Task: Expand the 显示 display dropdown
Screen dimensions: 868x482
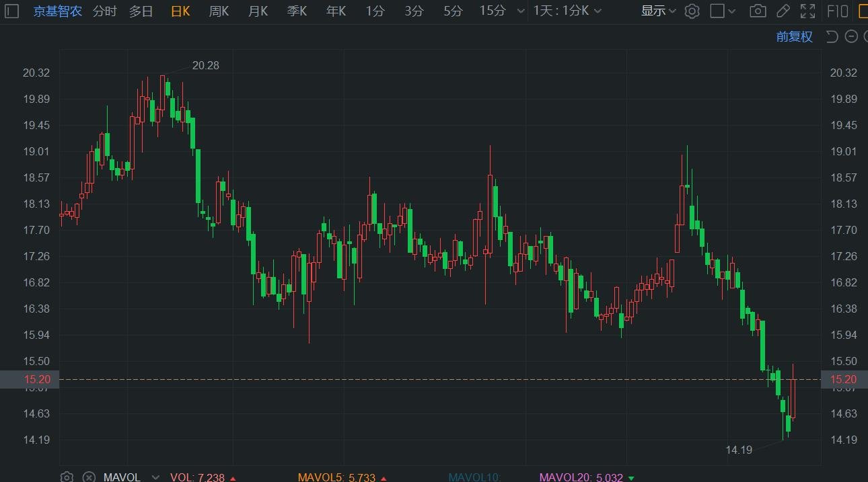Action: click(x=658, y=11)
